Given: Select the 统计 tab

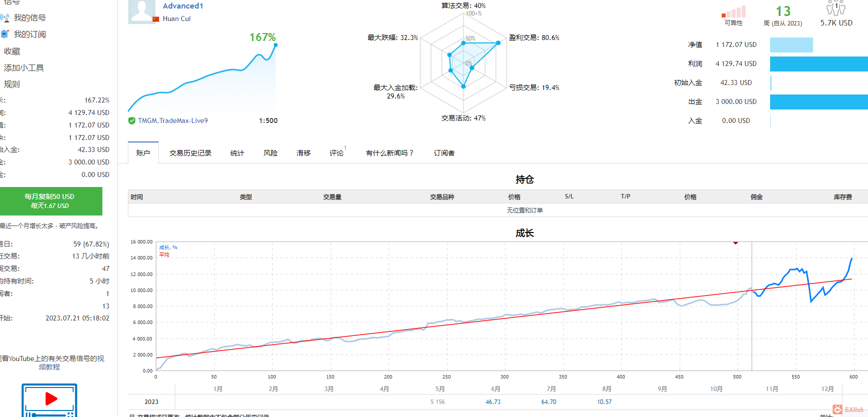Looking at the screenshot, I should point(237,153).
